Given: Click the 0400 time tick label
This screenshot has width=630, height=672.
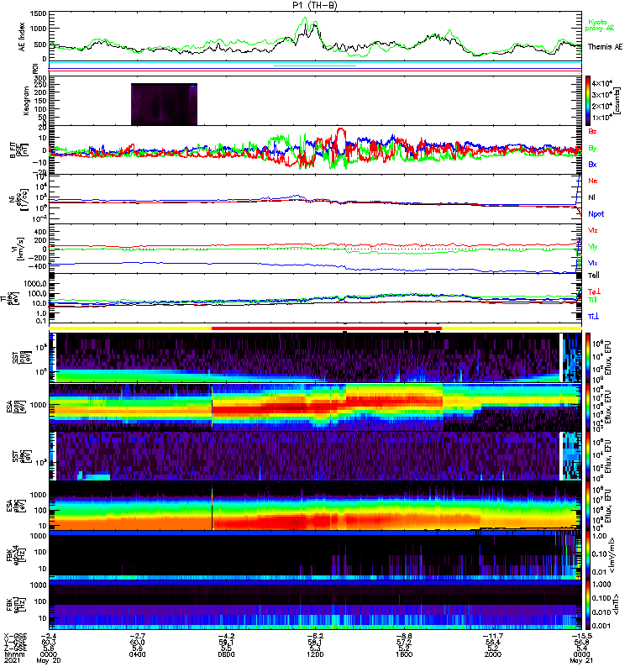Looking at the screenshot, I should coord(137,654).
